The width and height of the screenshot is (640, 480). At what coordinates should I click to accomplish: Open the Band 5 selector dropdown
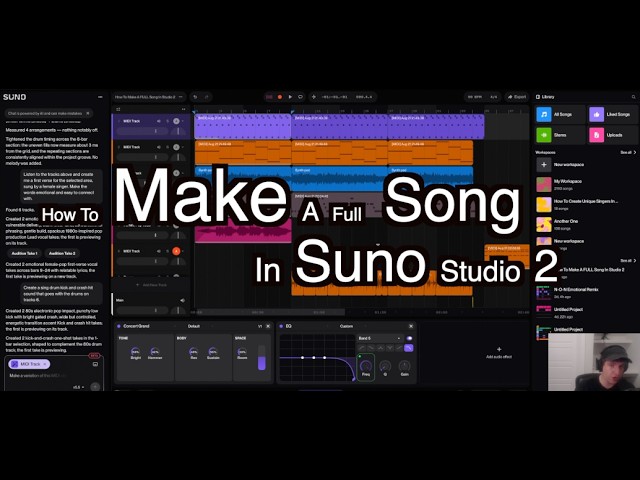(380, 338)
